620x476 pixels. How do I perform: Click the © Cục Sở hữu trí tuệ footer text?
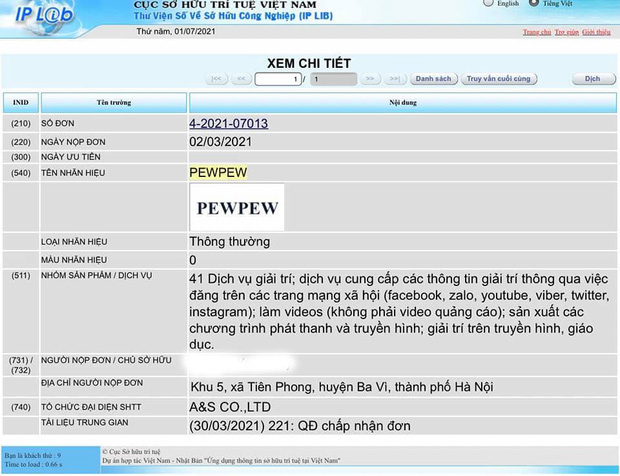coord(131,451)
